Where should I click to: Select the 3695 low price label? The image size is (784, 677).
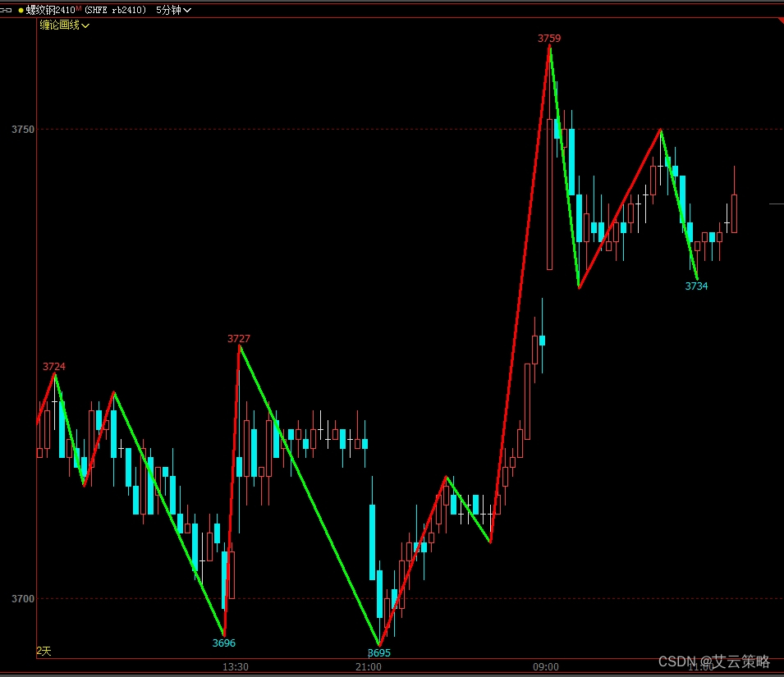(379, 653)
